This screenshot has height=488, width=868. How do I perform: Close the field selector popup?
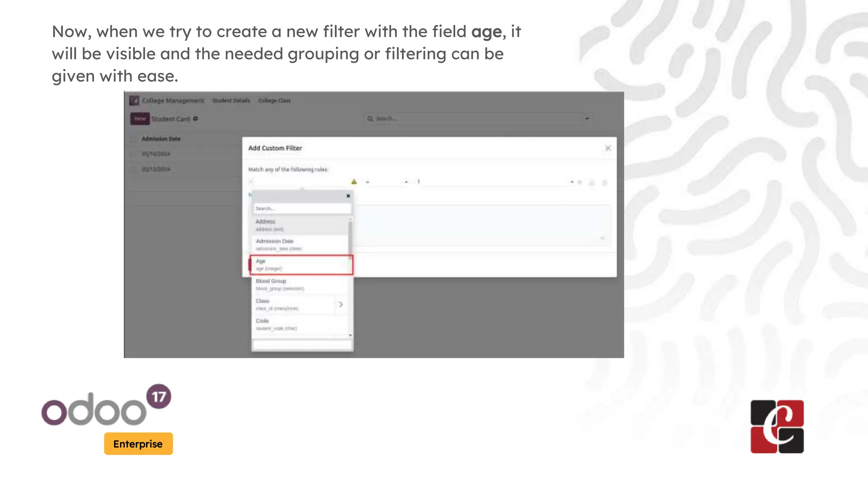pyautogui.click(x=348, y=196)
